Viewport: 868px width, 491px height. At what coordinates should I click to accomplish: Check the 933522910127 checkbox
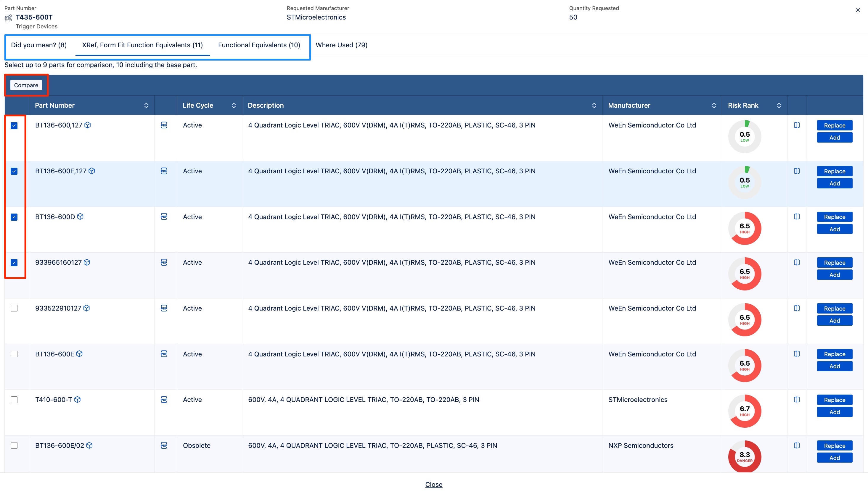[14, 308]
